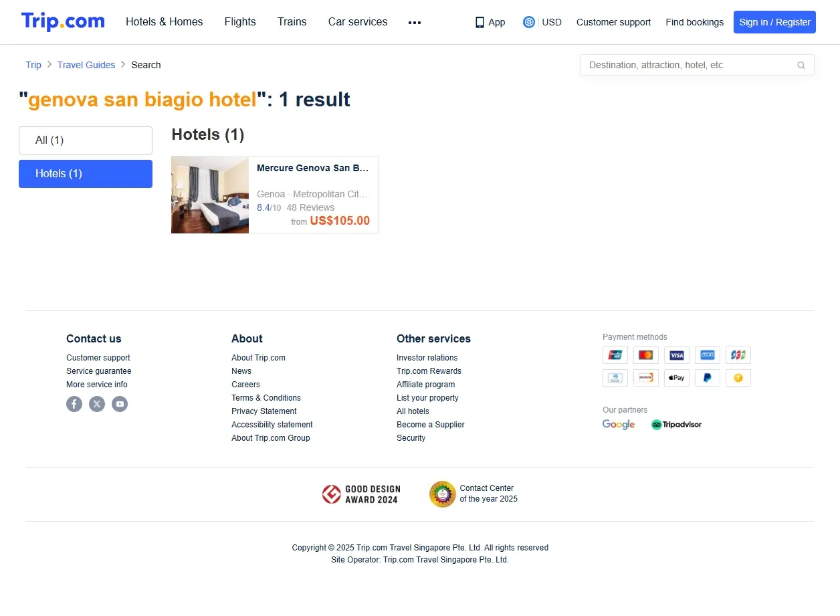
Task: Click the UnionPay payment icon
Action: click(x=615, y=355)
